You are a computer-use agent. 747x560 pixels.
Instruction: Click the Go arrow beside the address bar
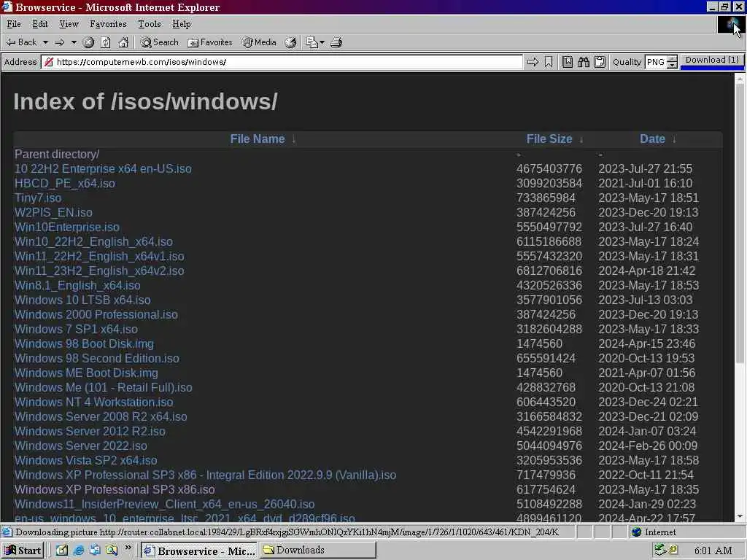pos(533,62)
